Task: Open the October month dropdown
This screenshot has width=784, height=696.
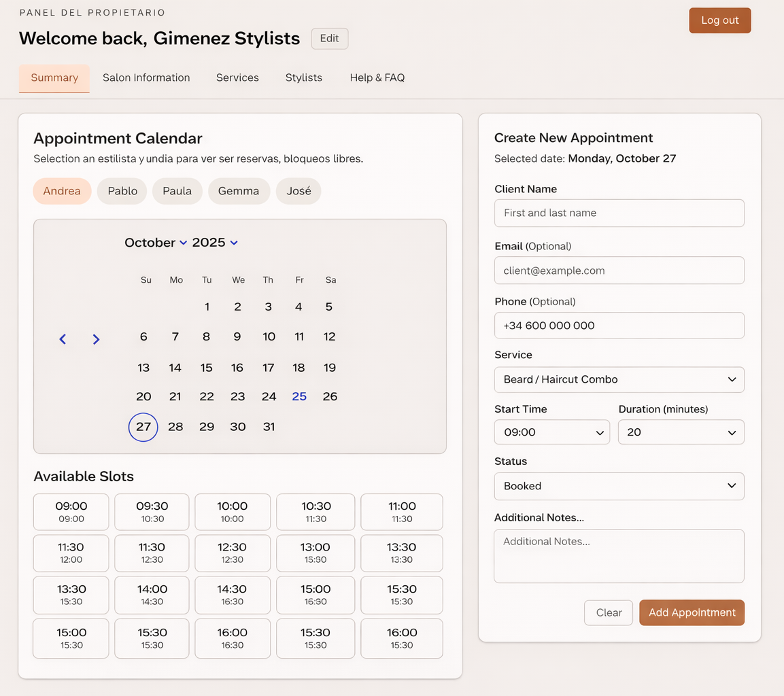Action: pos(155,242)
